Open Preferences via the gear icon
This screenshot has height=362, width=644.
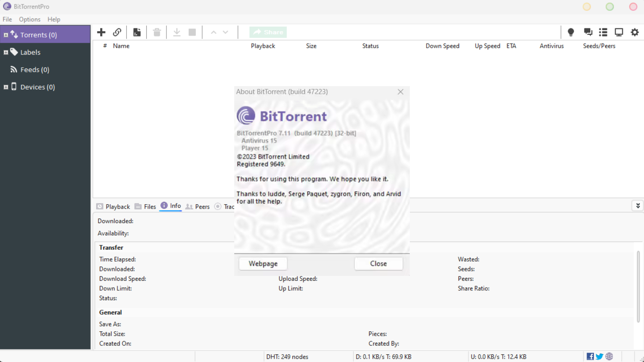[x=635, y=32]
